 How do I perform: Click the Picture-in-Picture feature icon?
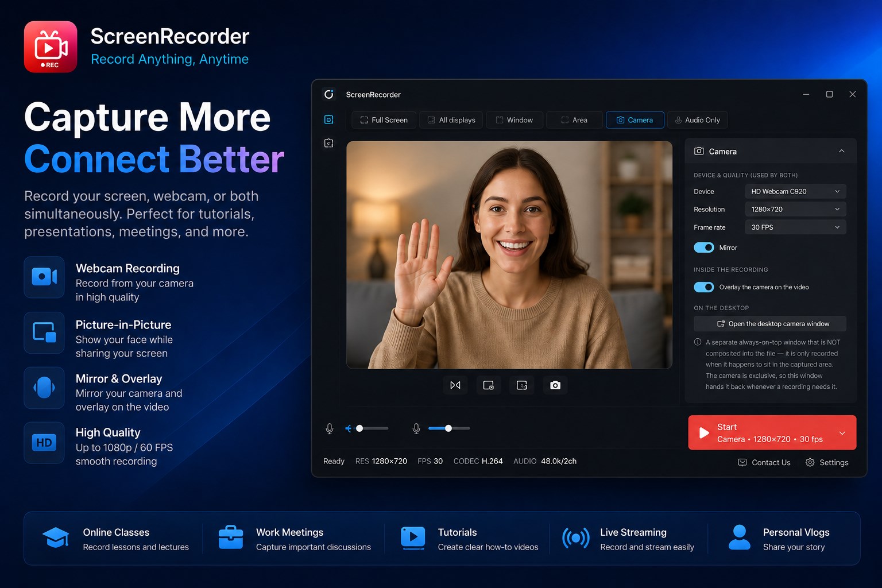[x=44, y=332]
